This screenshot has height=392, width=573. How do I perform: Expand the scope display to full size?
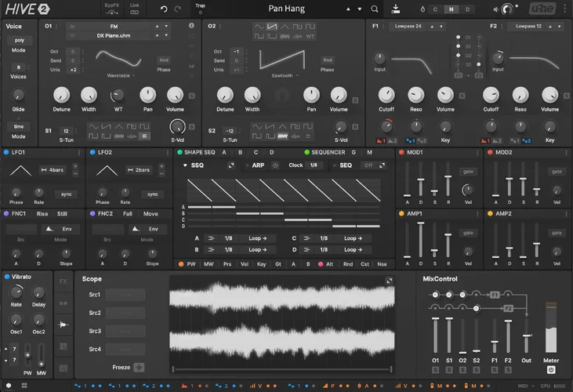click(x=389, y=281)
